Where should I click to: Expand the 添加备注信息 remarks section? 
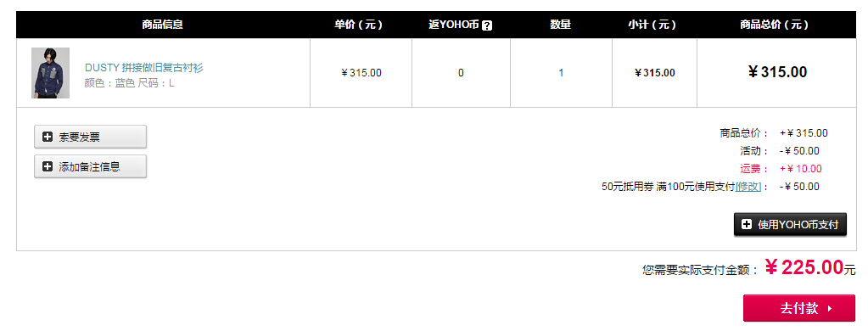(90, 166)
